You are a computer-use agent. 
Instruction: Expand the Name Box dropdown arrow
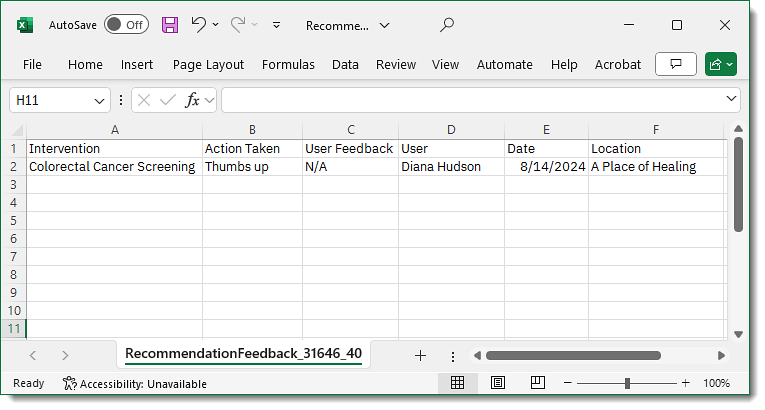coord(99,101)
